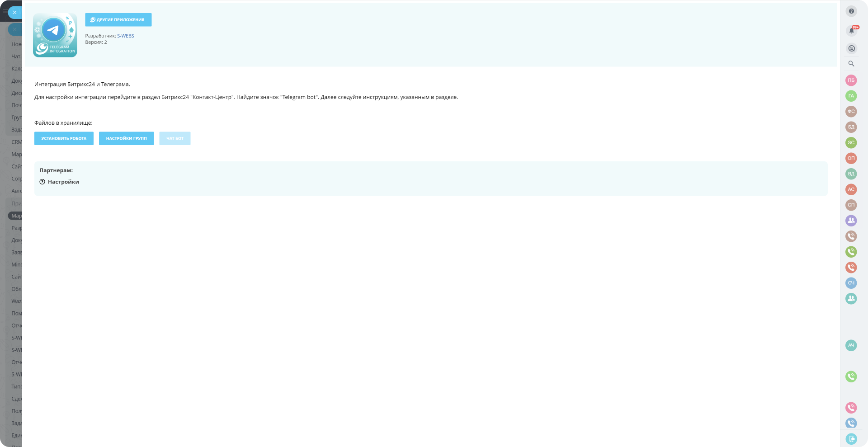Viewport: 868px width, 447px height.
Task: Open «Настройки групп»
Action: click(127, 139)
